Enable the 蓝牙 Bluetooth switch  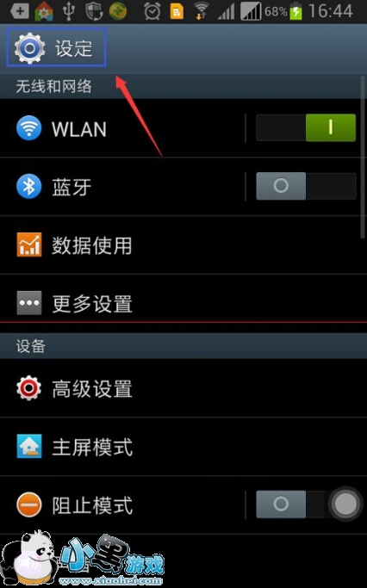(x=306, y=186)
